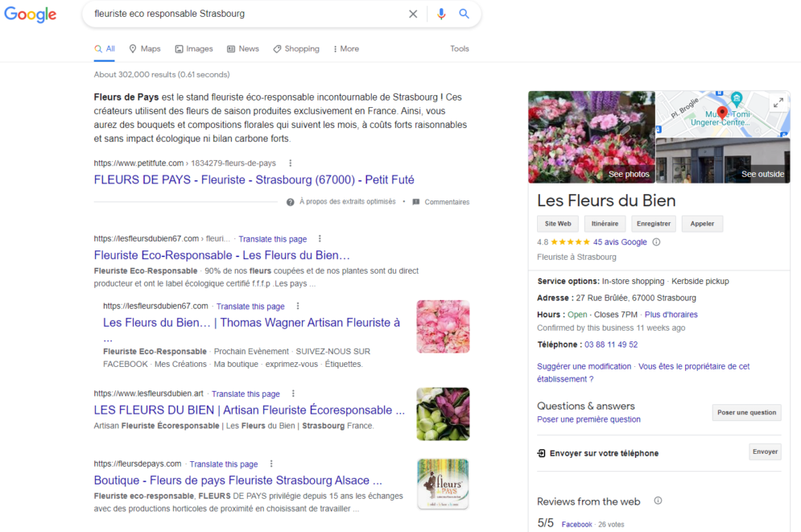Click Vous êtes le propriétaire link
Image resolution: width=801 pixels, height=532 pixels.
pyautogui.click(x=694, y=366)
